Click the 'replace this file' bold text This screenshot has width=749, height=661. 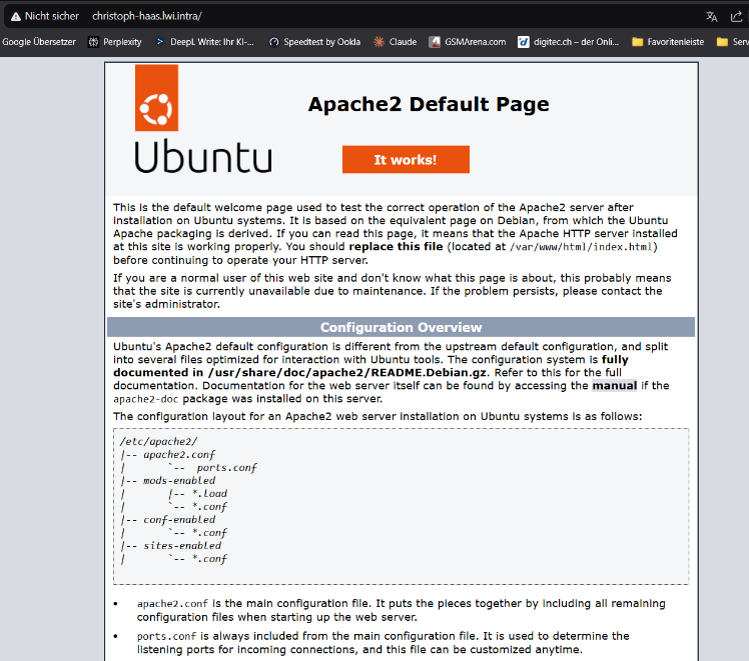[x=396, y=247]
